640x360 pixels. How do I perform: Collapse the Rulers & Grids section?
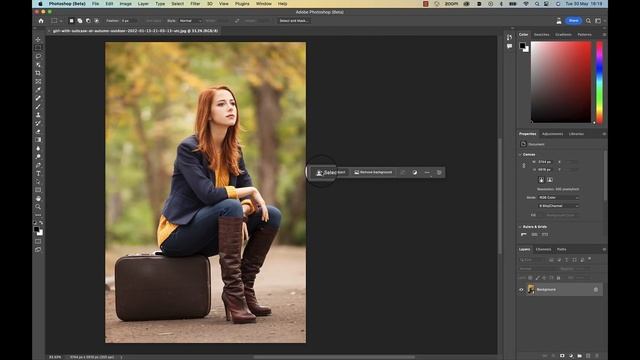520,227
